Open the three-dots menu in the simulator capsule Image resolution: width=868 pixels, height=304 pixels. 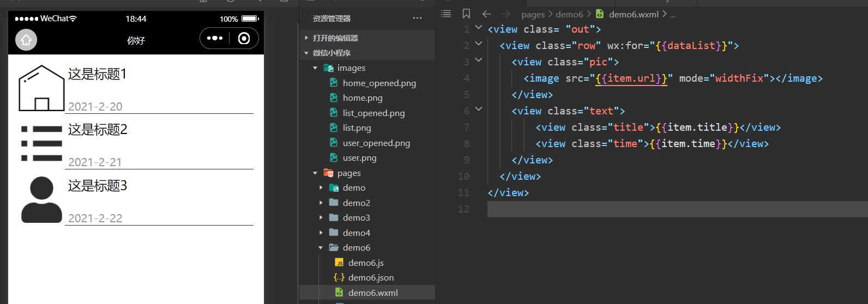[x=215, y=38]
